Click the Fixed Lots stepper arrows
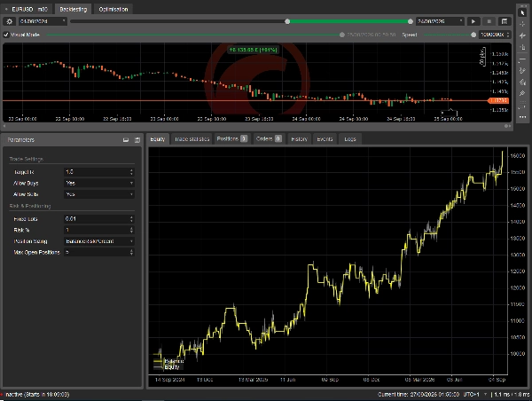Image resolution: width=532 pixels, height=401 pixels. click(131, 219)
